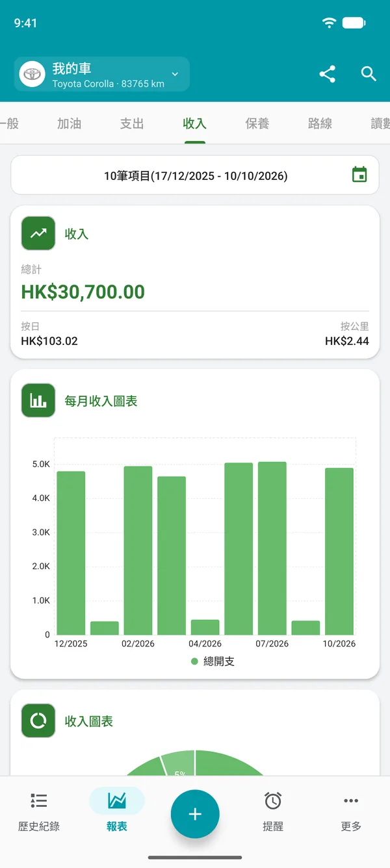Open 提醒 alarm in bottom navigation

[273, 812]
